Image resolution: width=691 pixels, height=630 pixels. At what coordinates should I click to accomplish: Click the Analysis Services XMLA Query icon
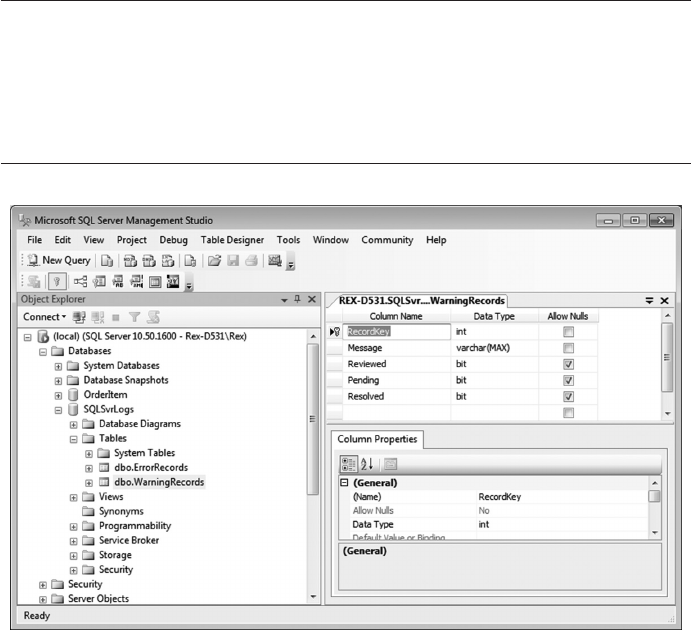[168, 261]
